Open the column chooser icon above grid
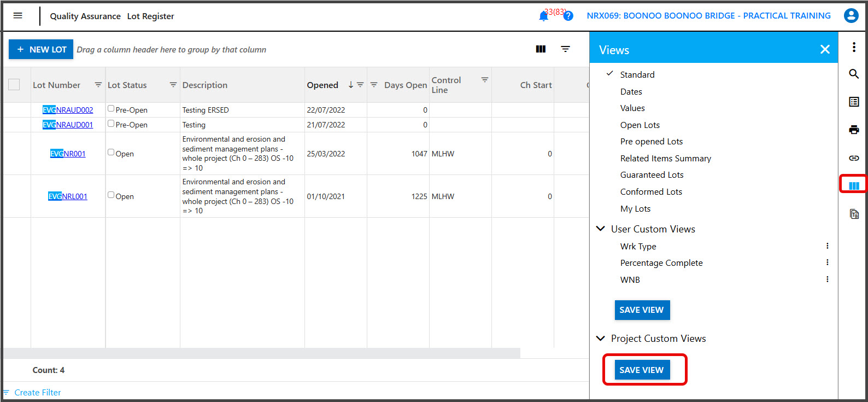Image resolution: width=868 pixels, height=402 pixels. click(x=541, y=49)
